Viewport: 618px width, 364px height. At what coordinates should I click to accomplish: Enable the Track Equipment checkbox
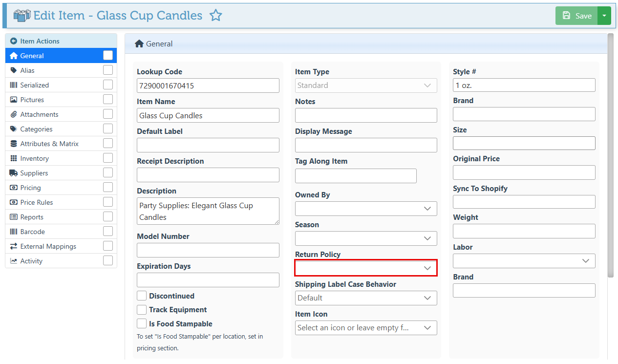(x=142, y=309)
